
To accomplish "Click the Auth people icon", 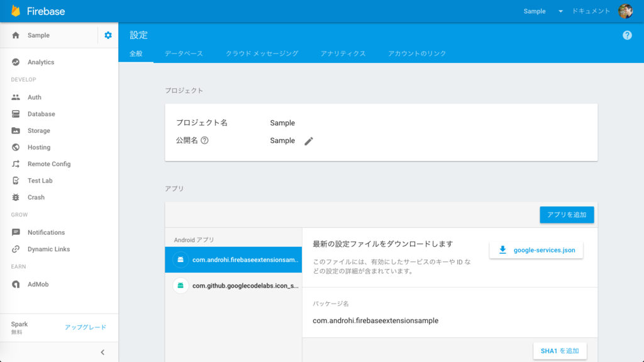I will 16,98.
